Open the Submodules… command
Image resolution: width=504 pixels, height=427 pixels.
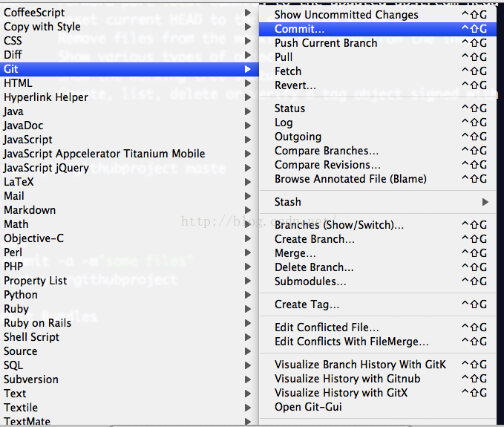click(378, 281)
